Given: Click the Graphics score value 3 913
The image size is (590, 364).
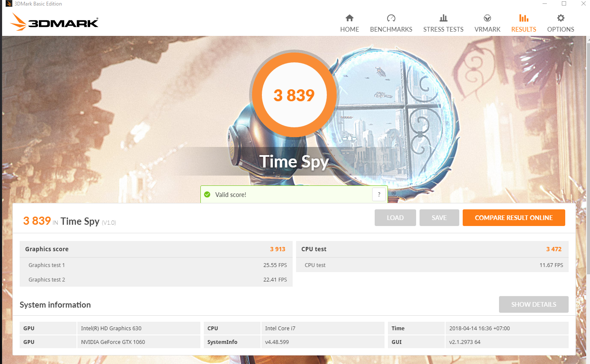Looking at the screenshot, I should click(x=278, y=249).
